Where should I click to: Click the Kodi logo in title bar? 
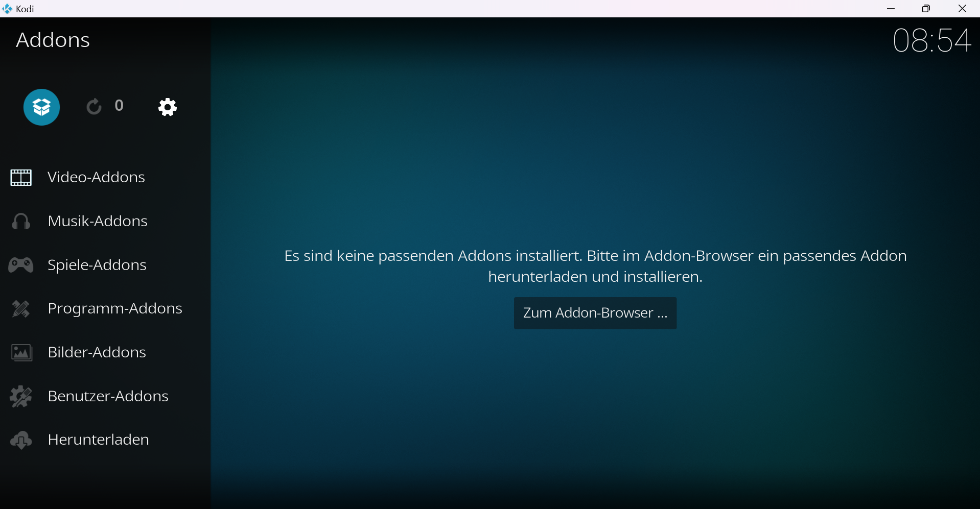click(8, 9)
